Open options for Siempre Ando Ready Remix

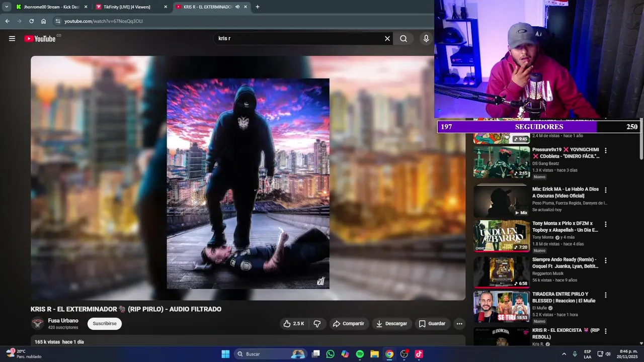pyautogui.click(x=606, y=260)
